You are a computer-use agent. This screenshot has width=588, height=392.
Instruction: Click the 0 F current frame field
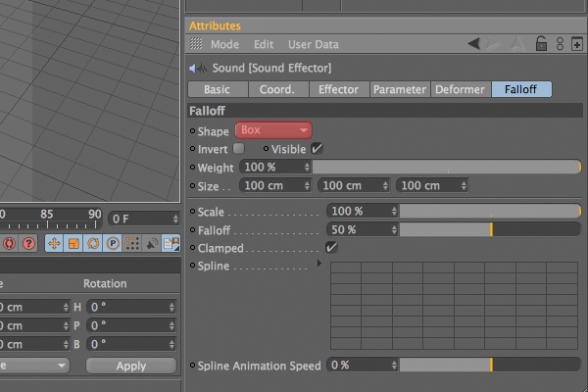click(x=144, y=220)
